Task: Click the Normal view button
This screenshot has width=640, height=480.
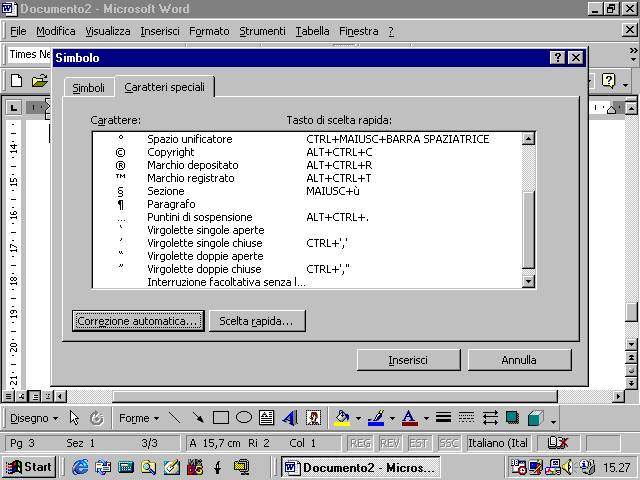Action: pos(9,396)
